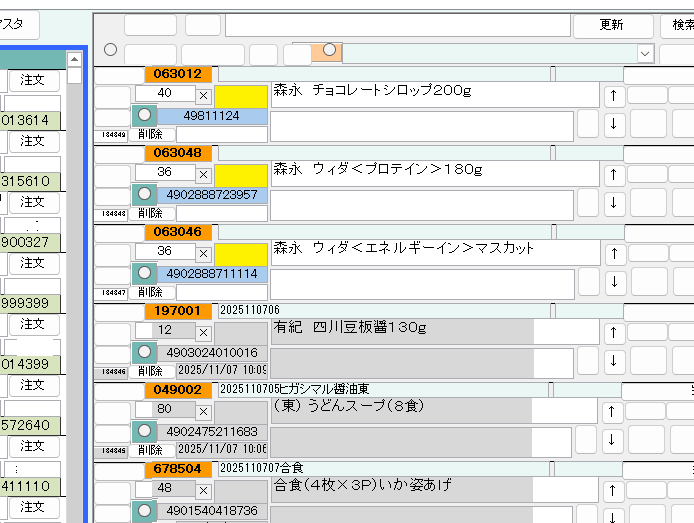Click the up arrow for ウィダ＜エネルギーイン＞マスカット

tap(614, 254)
